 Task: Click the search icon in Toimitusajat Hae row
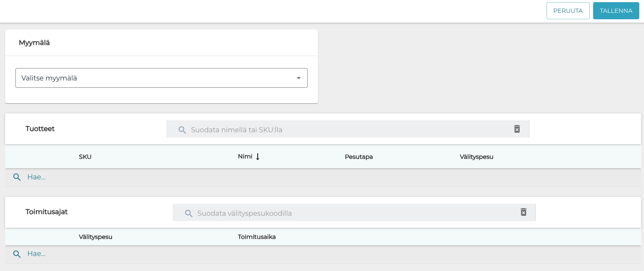point(17,254)
